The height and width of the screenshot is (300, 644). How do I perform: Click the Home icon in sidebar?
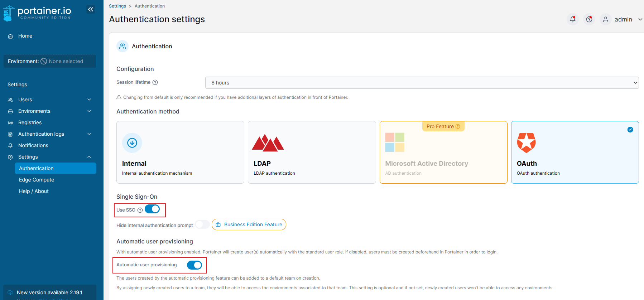point(10,36)
